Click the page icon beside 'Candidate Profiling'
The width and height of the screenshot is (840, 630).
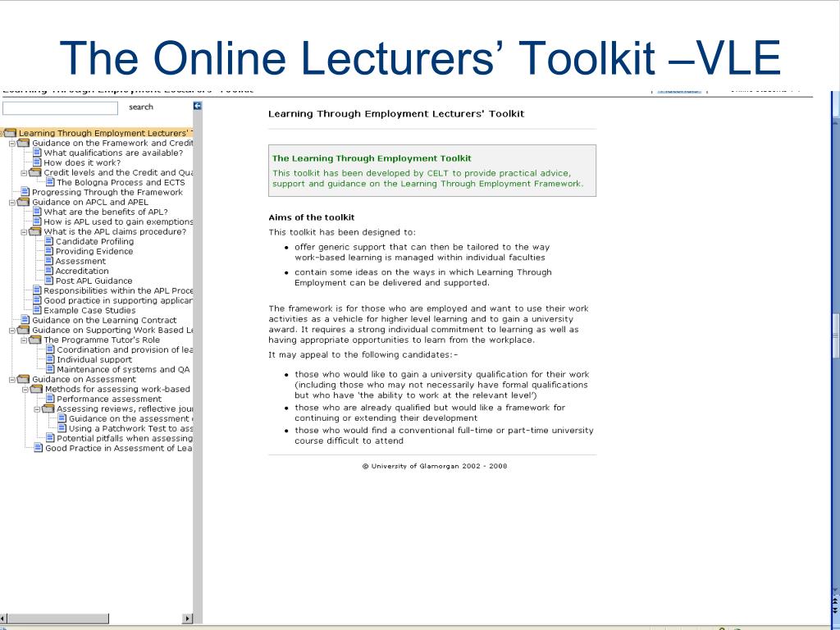click(48, 241)
